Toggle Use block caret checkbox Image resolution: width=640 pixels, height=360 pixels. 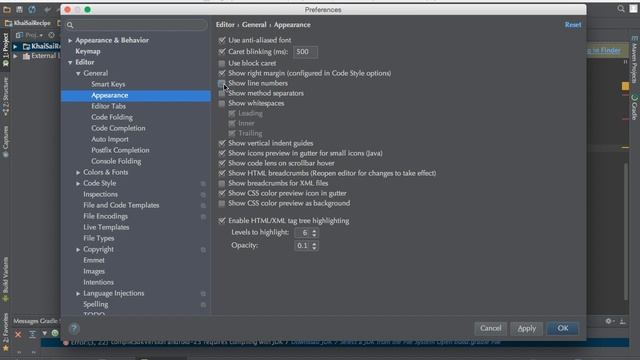pos(222,63)
